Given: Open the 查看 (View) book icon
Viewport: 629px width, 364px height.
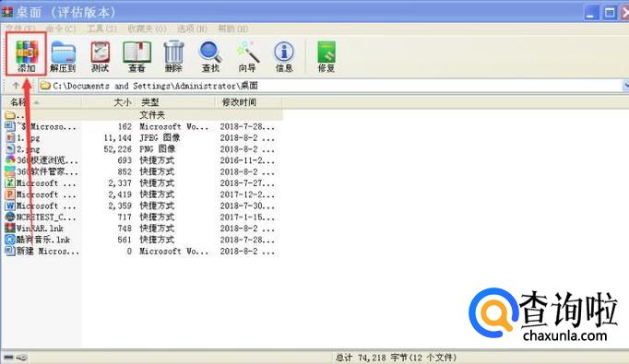Looking at the screenshot, I should [136, 56].
